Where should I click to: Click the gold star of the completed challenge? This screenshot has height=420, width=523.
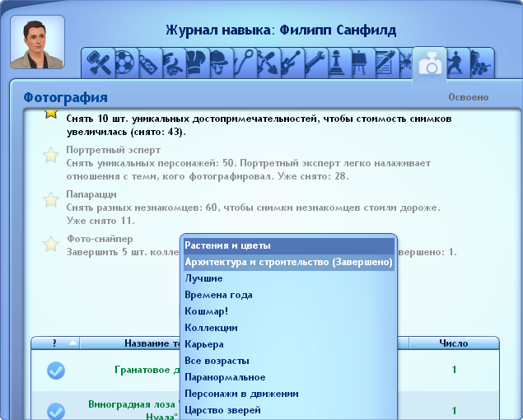(x=51, y=114)
